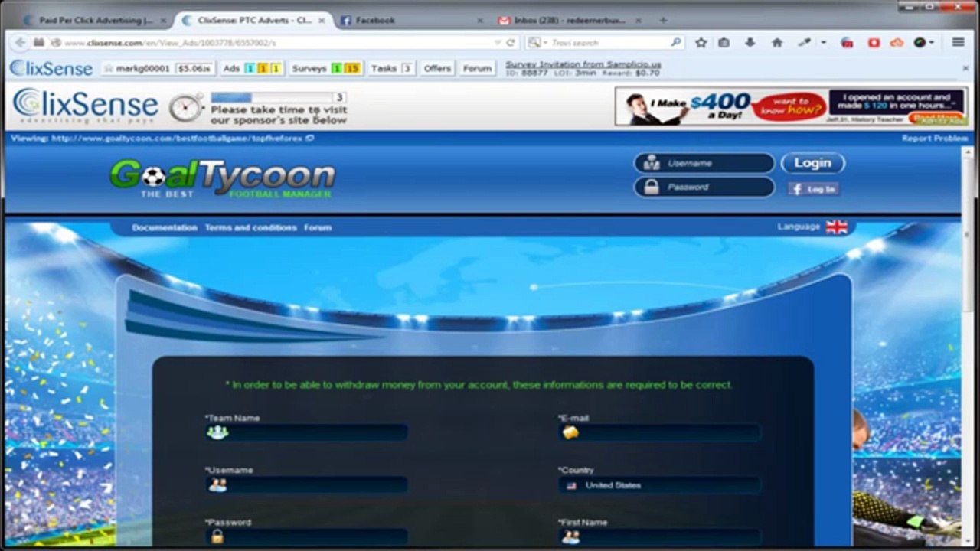
Task: Go to the browser home page icon
Action: point(777,43)
